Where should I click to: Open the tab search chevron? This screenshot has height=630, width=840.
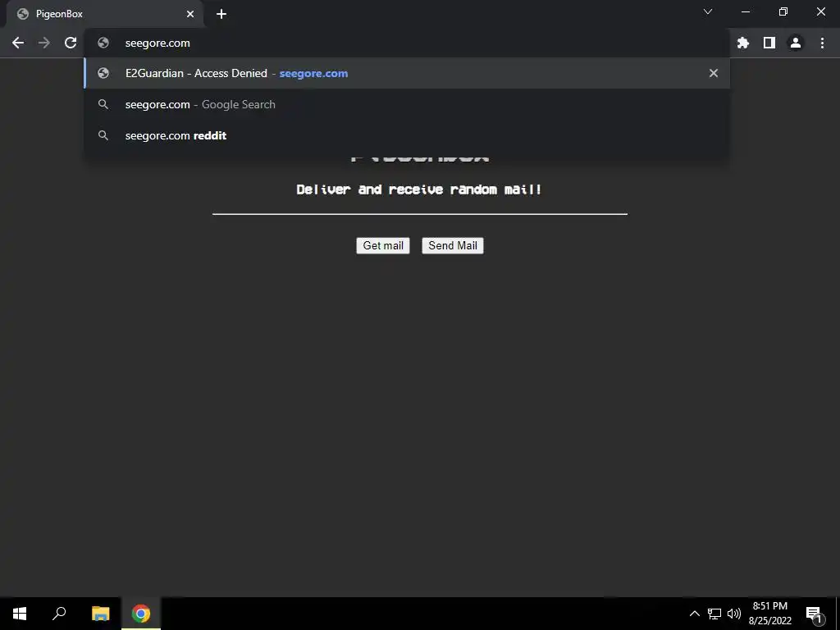(x=708, y=11)
